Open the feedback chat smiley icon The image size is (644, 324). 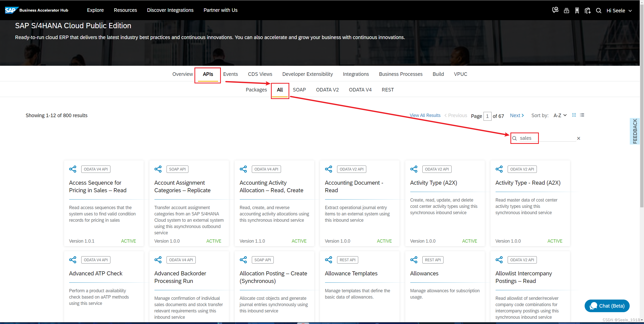coord(555,10)
